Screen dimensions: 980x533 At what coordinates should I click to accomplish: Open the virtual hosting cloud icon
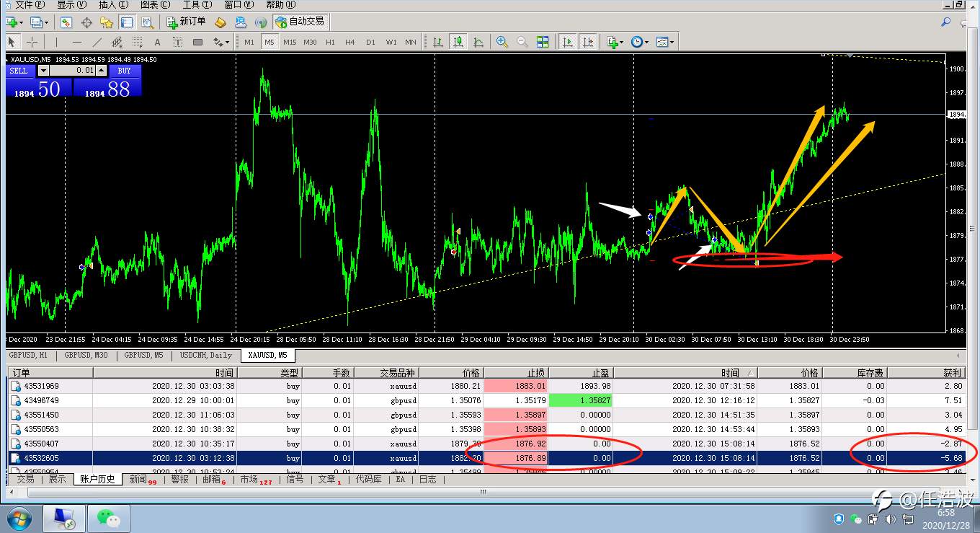tap(241, 22)
